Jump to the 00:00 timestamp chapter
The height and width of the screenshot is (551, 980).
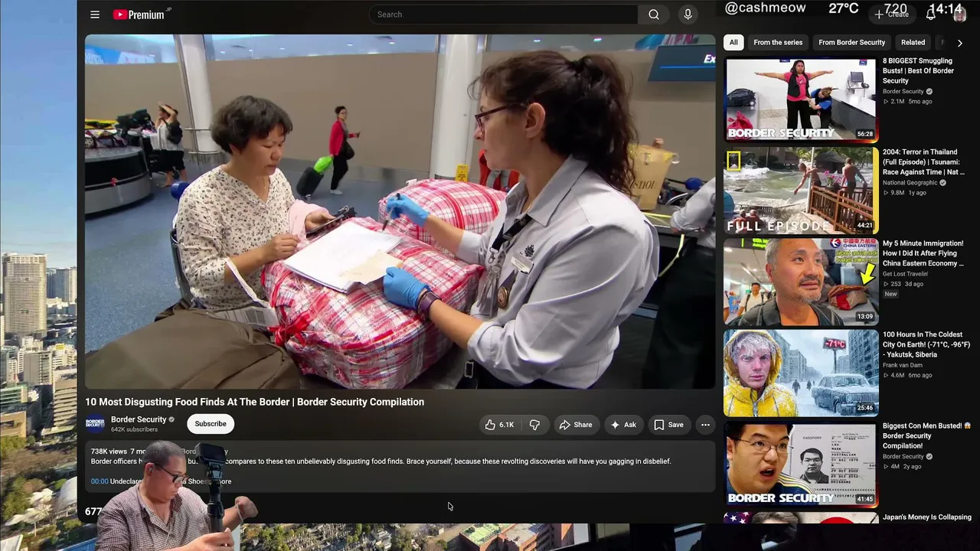coord(100,481)
